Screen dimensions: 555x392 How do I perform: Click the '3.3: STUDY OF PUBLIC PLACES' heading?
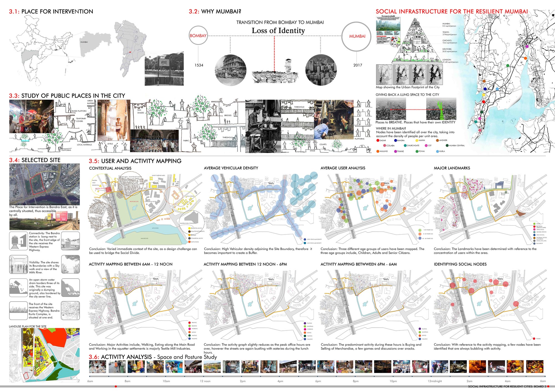click(x=67, y=96)
